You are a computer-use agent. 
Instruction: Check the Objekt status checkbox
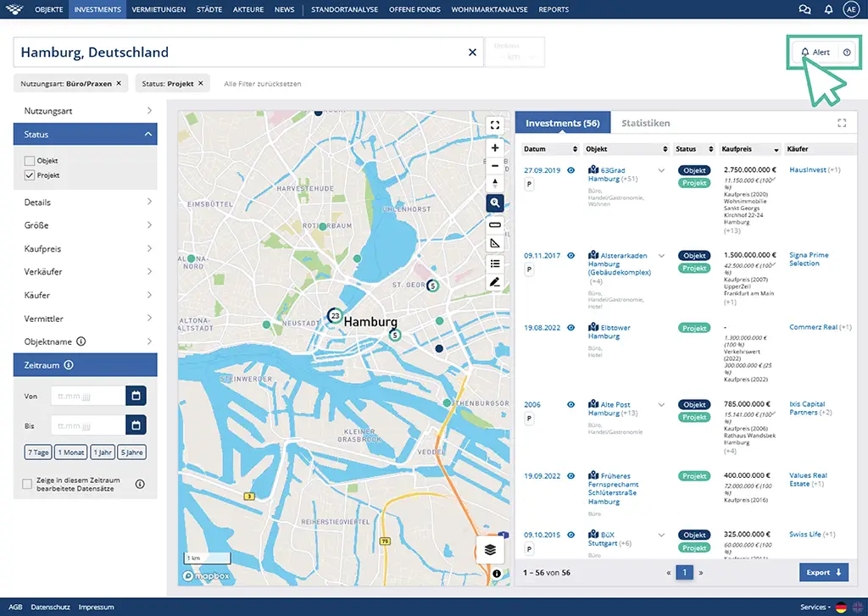pyautogui.click(x=30, y=160)
